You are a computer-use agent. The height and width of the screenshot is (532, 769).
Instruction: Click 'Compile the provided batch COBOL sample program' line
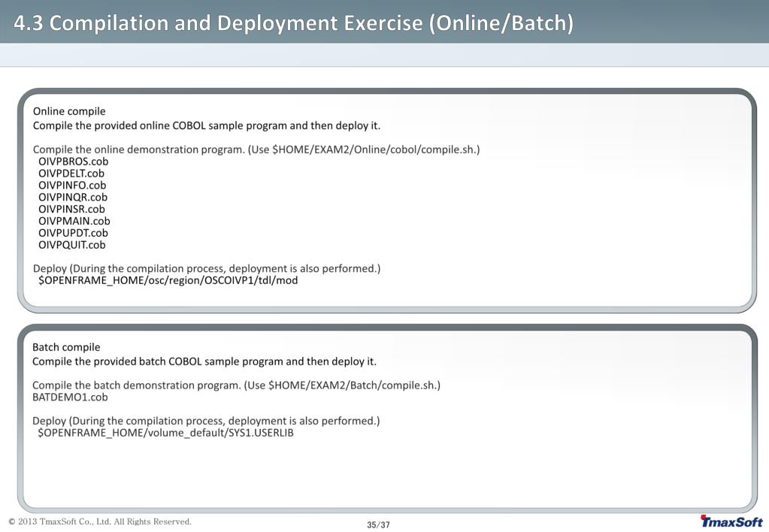pyautogui.click(x=204, y=361)
